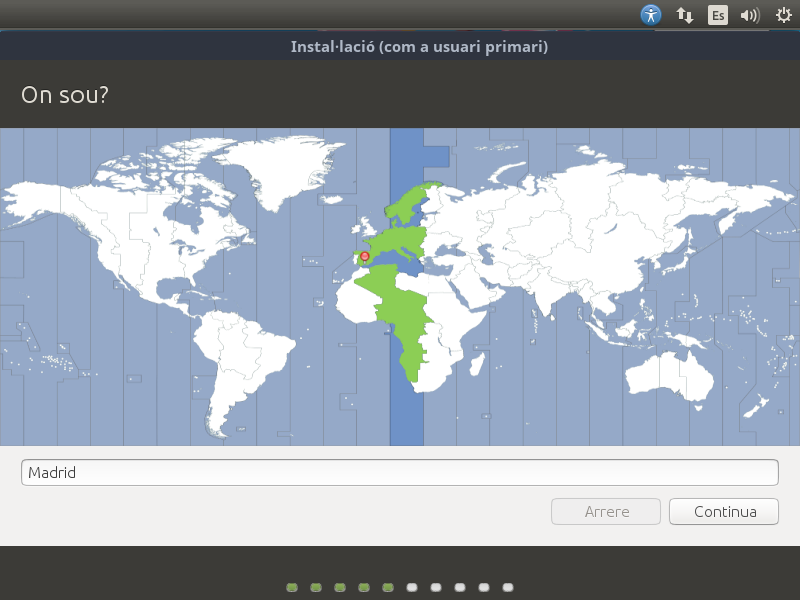The image size is (800, 600).
Task: Click the last white progress dot
Action: [x=508, y=587]
